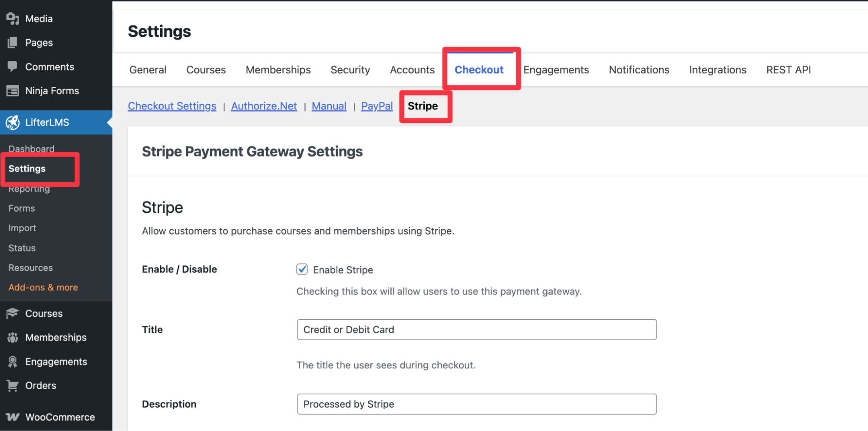The width and height of the screenshot is (868, 431).
Task: Click the Ninja Forms icon
Action: (13, 91)
